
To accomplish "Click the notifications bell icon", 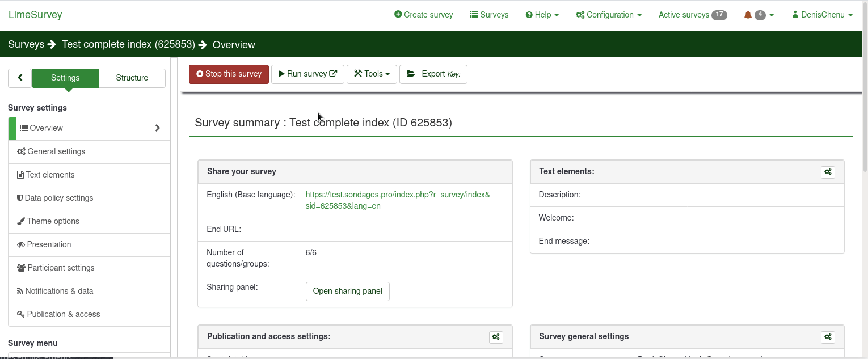I will pos(748,15).
